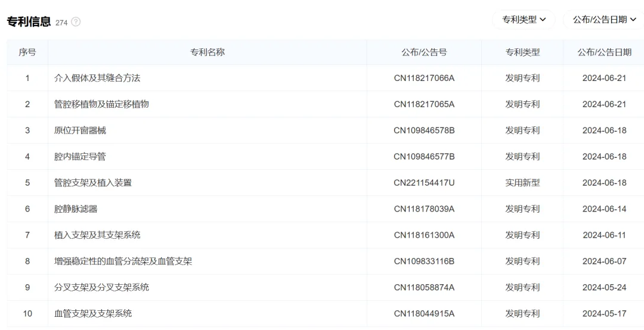The image size is (644, 330).
Task: Click patent 分叉支架及分叉支架系统
Action: pos(101,288)
